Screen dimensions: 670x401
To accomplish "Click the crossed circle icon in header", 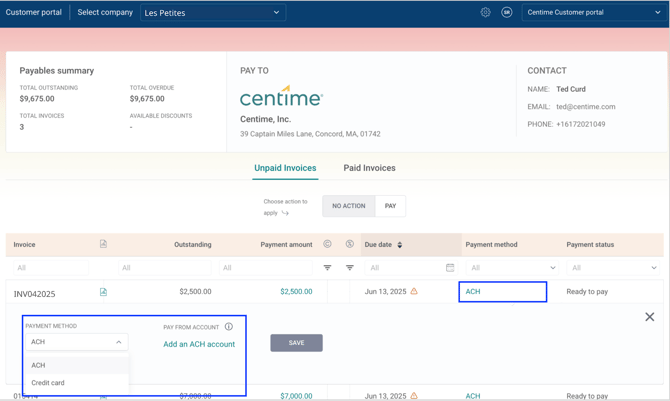I will point(350,244).
